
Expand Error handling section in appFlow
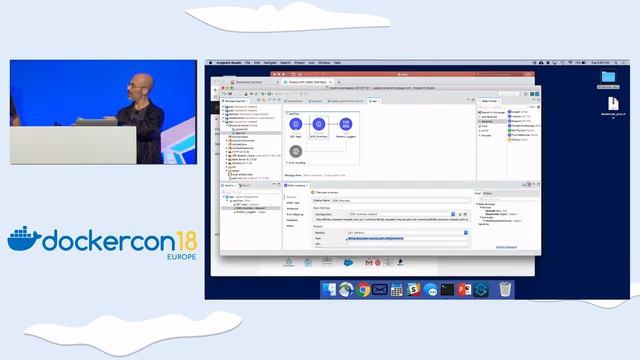tap(287, 163)
